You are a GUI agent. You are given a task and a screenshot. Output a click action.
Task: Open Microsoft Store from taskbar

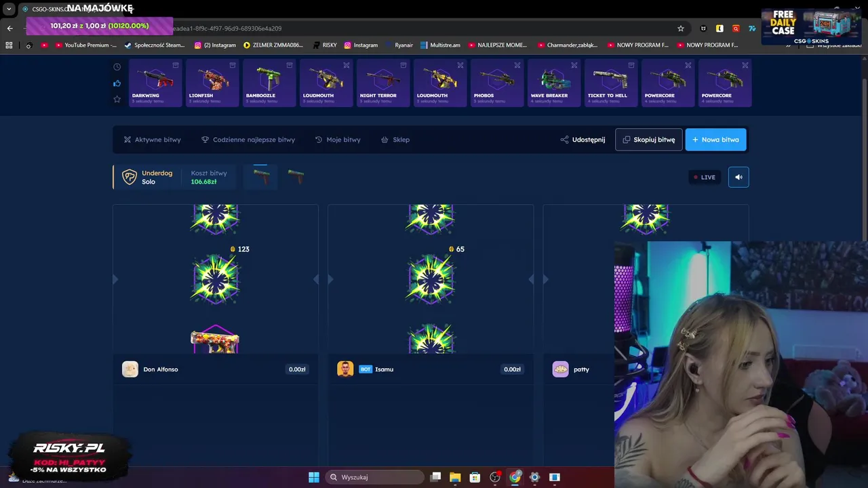tap(475, 477)
